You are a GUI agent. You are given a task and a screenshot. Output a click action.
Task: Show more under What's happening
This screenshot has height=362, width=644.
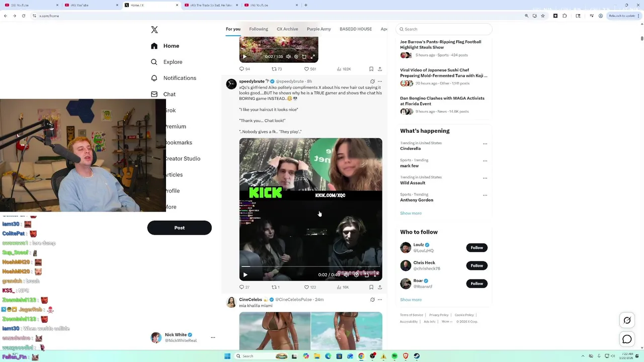pyautogui.click(x=411, y=213)
